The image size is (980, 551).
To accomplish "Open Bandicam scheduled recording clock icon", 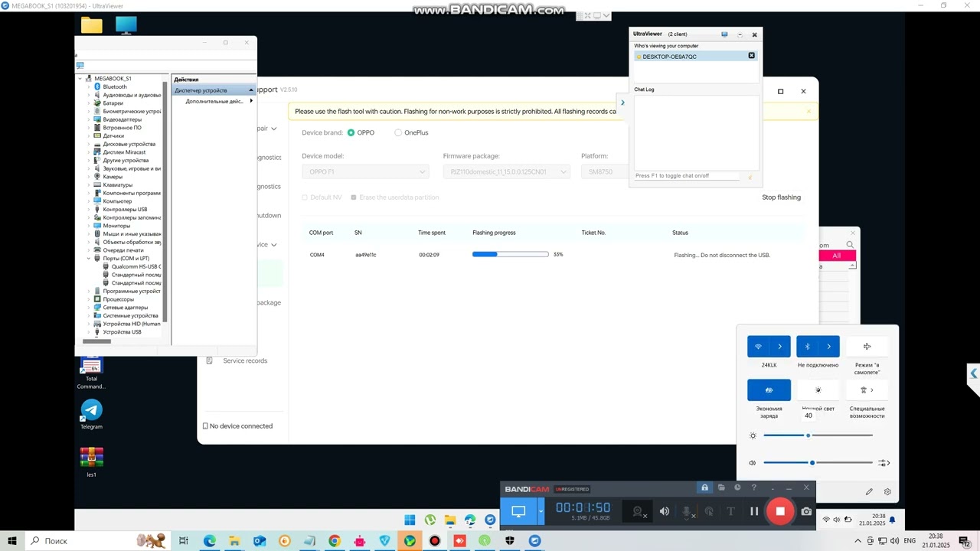I will click(737, 487).
